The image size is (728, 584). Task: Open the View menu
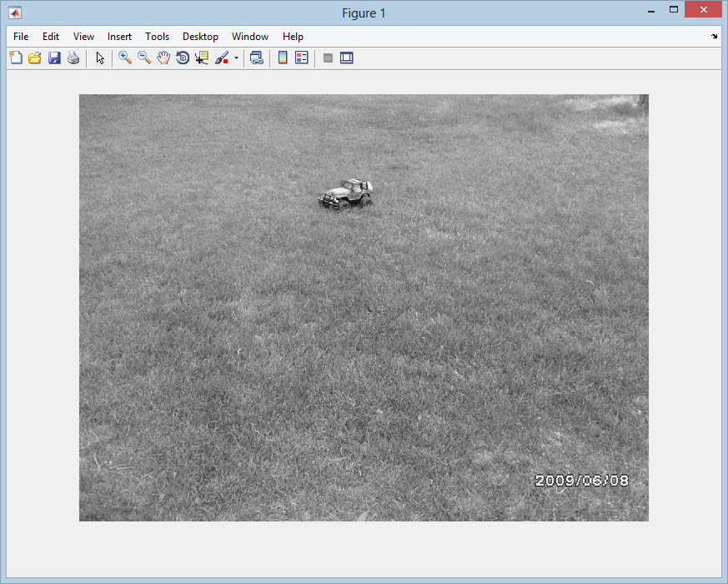coord(83,36)
